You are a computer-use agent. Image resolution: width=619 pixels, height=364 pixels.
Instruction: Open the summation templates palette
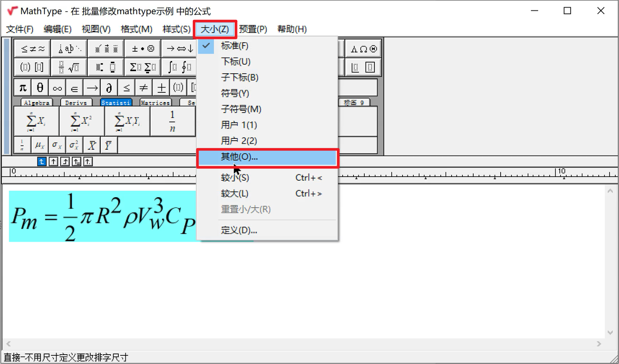pyautogui.click(x=143, y=67)
